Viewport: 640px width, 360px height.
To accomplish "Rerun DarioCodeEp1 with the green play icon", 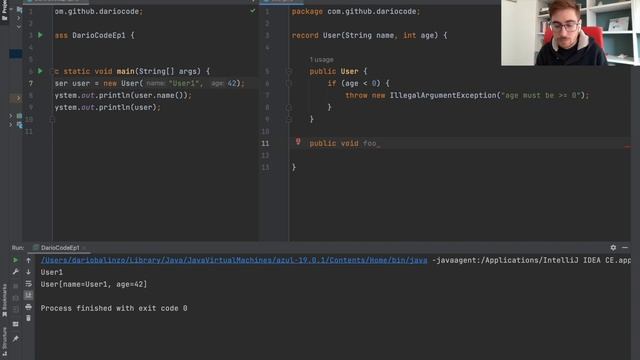I will pos(16,260).
